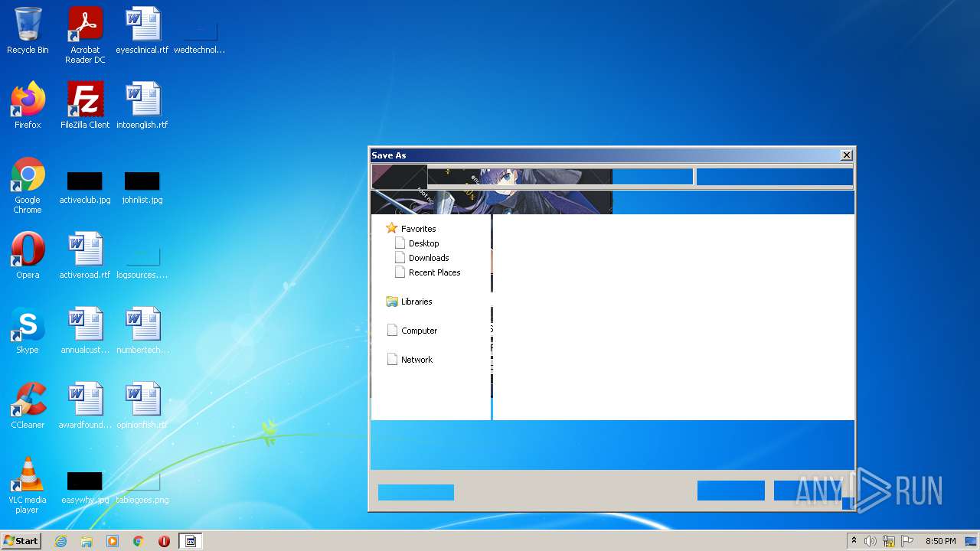Viewport: 980px width, 551px height.
Task: Select the johnlist.jpg desktop file
Action: click(x=142, y=188)
